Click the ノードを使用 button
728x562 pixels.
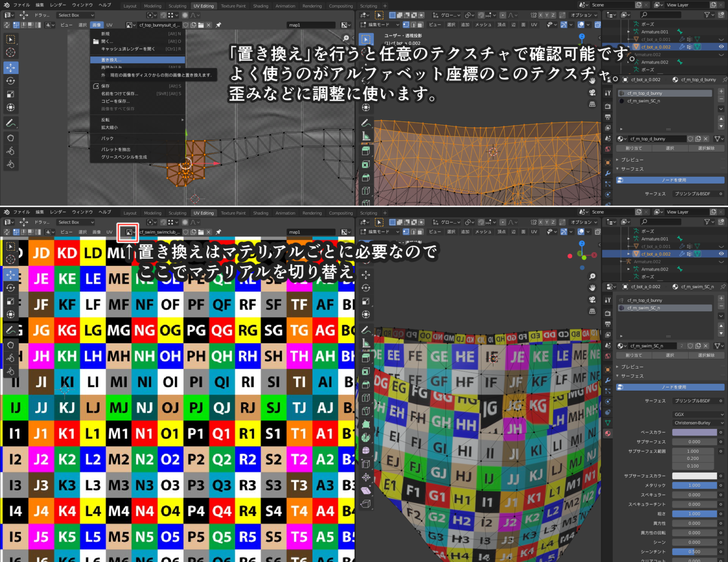point(670,387)
